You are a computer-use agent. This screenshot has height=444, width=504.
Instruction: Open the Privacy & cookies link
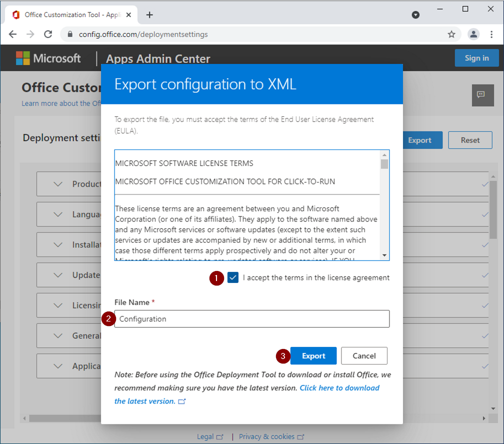pos(271,436)
